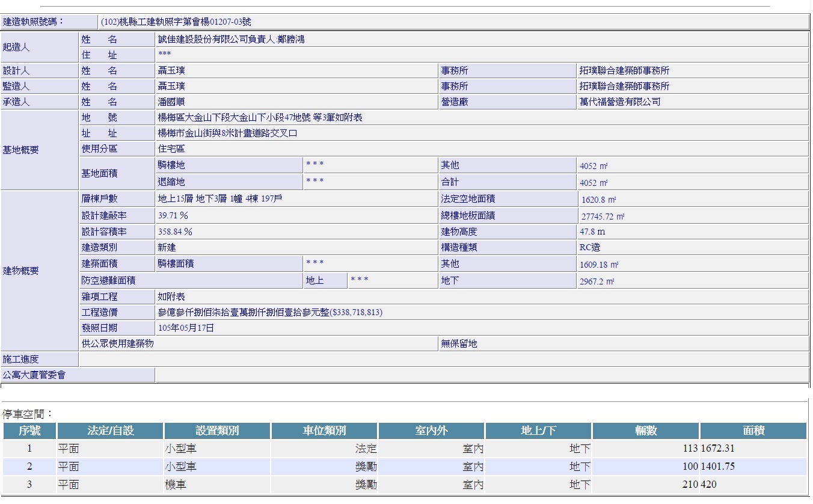
Task: Click the 停車空間 heading
Action: coord(28,414)
